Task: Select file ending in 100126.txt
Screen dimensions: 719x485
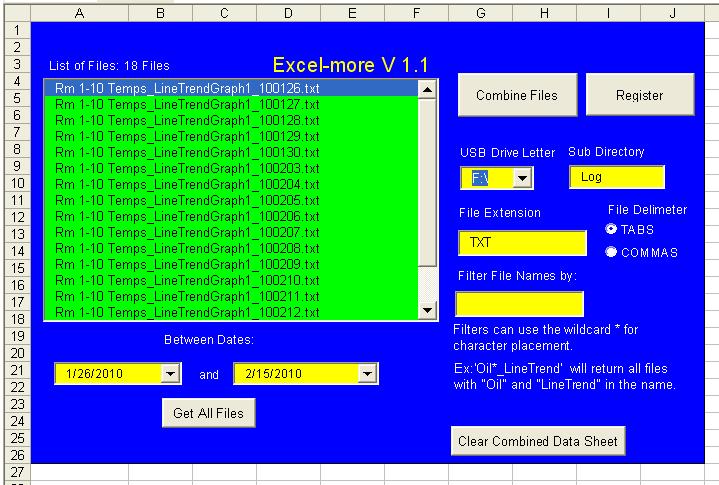Action: click(x=231, y=88)
